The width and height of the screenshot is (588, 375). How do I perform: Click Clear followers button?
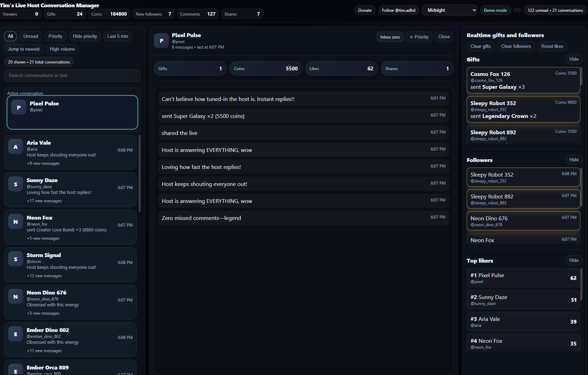coord(516,46)
